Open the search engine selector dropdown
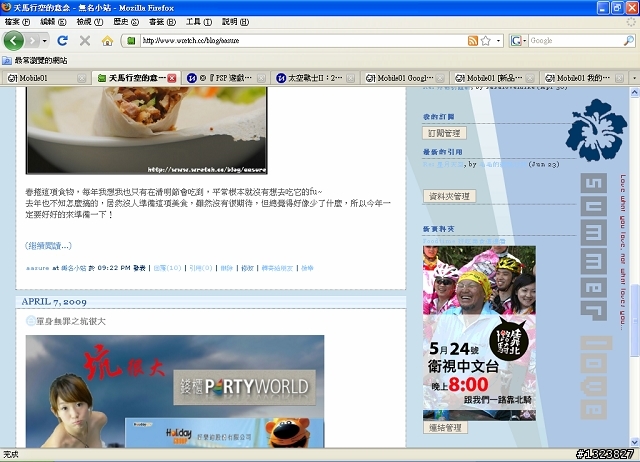Viewport: 640px width, 462px height. coord(519,40)
